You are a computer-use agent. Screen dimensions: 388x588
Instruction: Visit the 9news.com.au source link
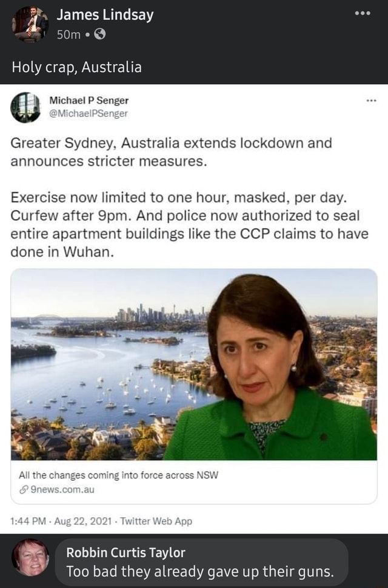62,490
